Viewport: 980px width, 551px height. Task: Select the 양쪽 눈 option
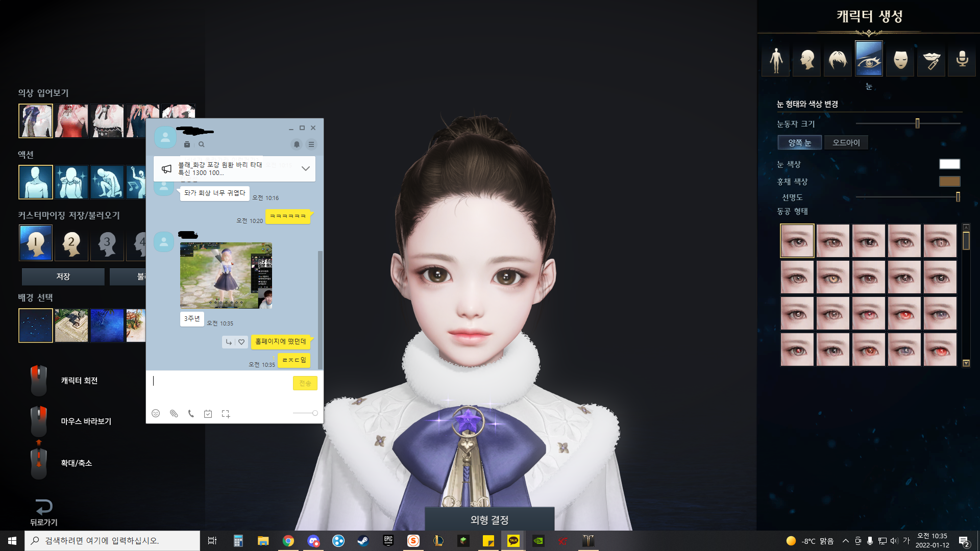799,143
